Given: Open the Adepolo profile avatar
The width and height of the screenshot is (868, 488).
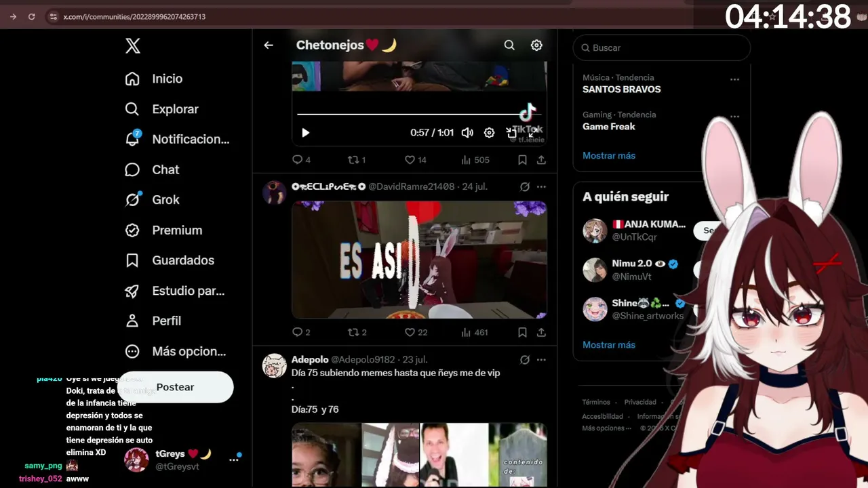Looking at the screenshot, I should pyautogui.click(x=275, y=366).
